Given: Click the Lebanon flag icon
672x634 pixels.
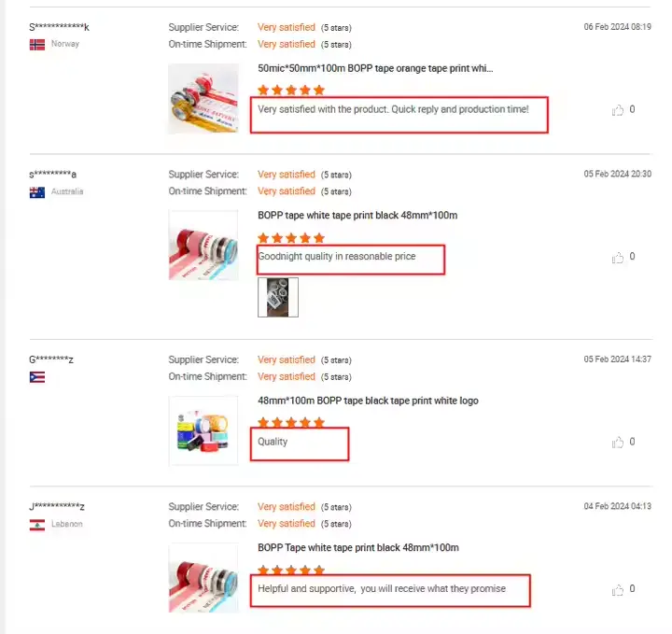Looking at the screenshot, I should 37,525.
